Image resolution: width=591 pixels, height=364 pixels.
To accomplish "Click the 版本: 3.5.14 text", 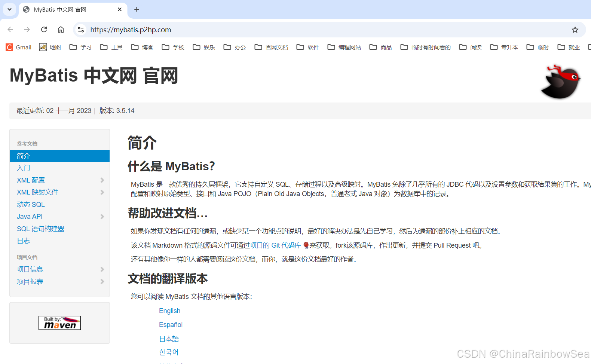I will pyautogui.click(x=117, y=111).
